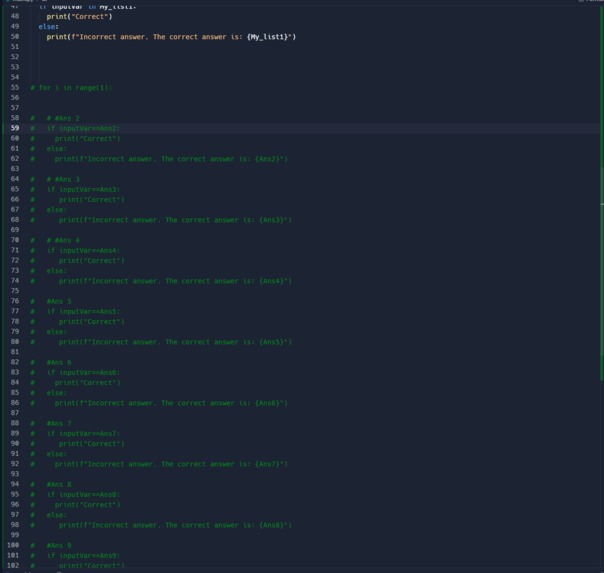The image size is (604, 573).
Task: Click line number 48 in the gutter
Action: click(15, 17)
